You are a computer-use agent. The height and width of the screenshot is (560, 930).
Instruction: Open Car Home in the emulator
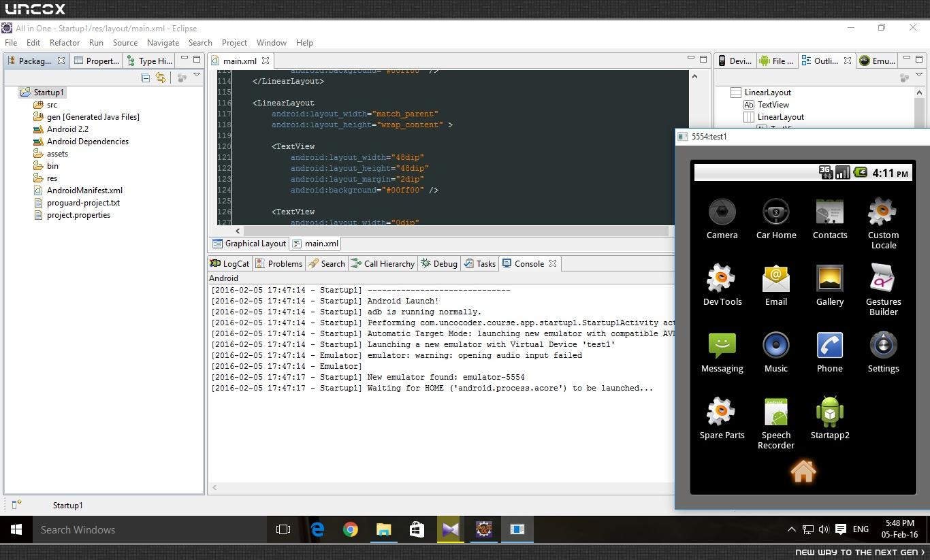point(775,219)
